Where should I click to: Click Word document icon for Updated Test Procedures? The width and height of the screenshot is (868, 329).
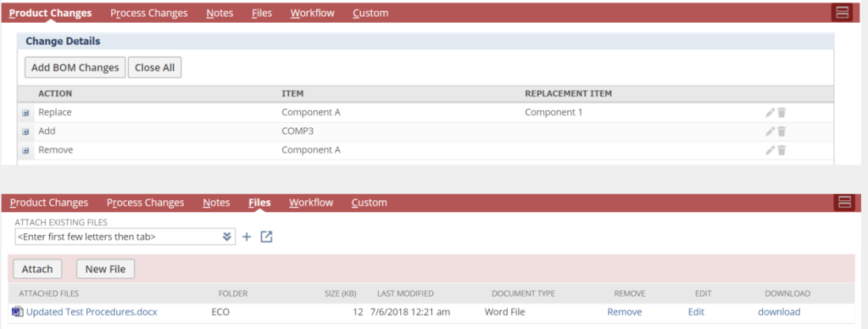point(17,312)
